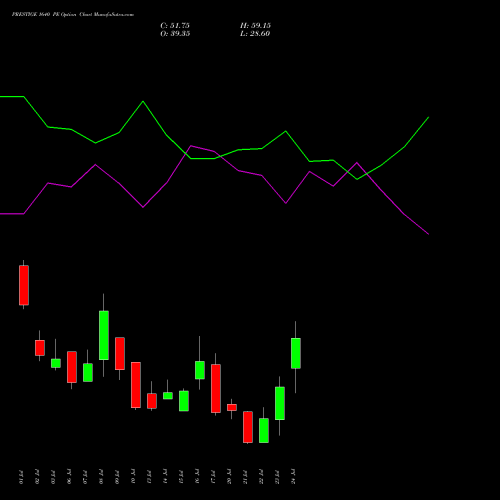Click the 08 Jul date label
The image size is (500, 500).
[101, 477]
